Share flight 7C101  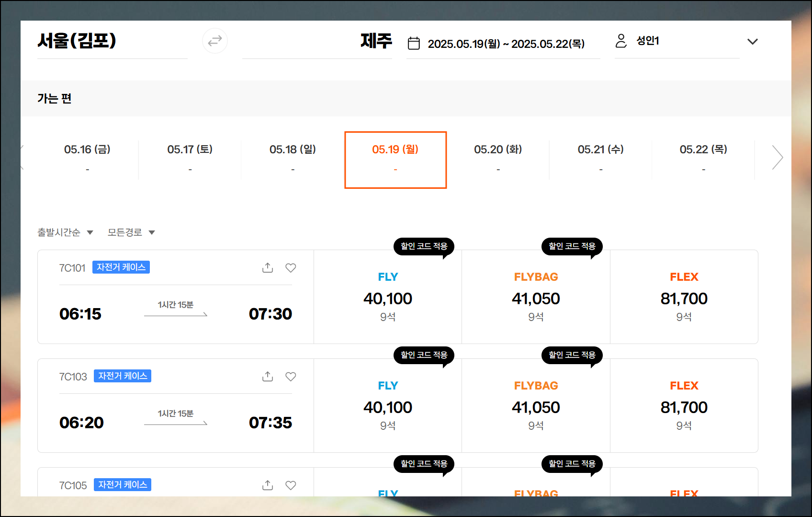point(268,268)
